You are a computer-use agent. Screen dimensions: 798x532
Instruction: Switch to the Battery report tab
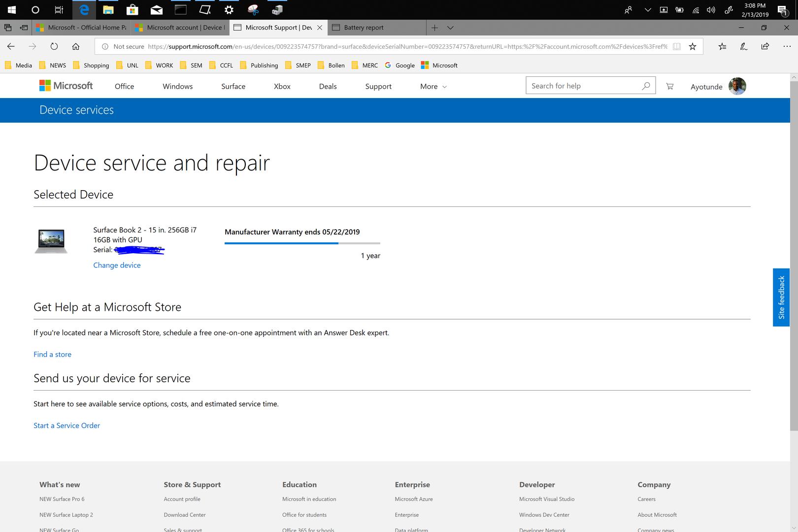pos(377,28)
